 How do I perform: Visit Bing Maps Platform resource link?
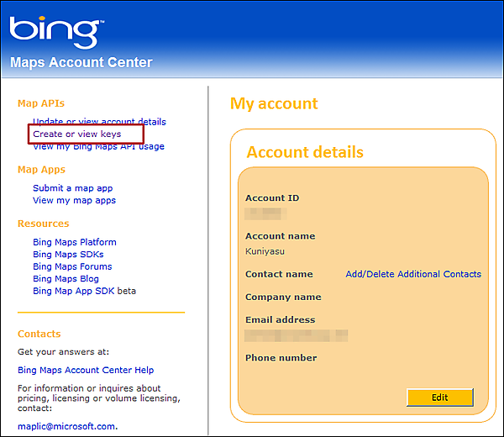75,242
